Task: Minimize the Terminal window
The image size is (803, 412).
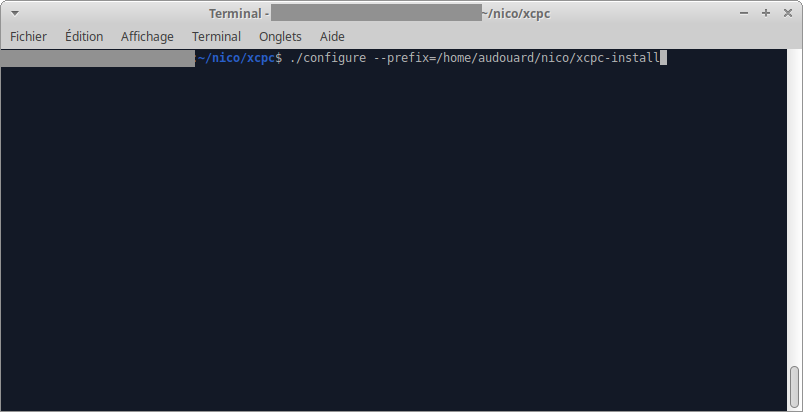Action: [x=745, y=14]
